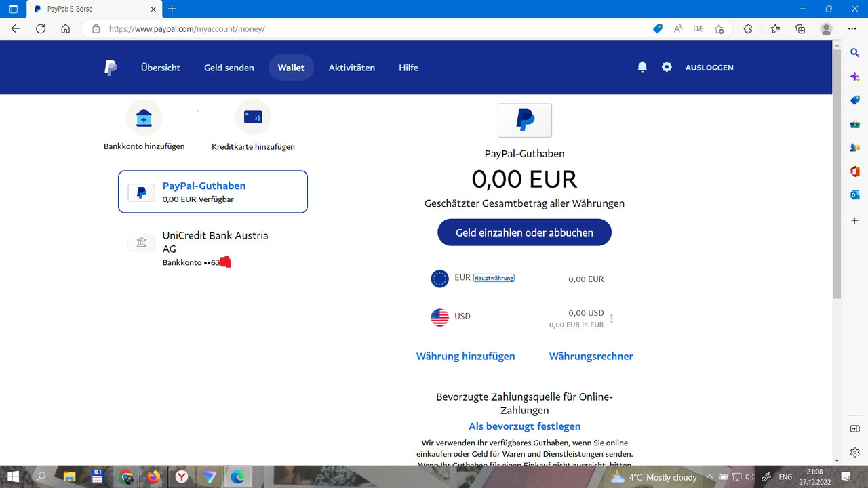Viewport: 868px width, 488px height.
Task: Click the Währung hinzufügen link
Action: tap(466, 356)
